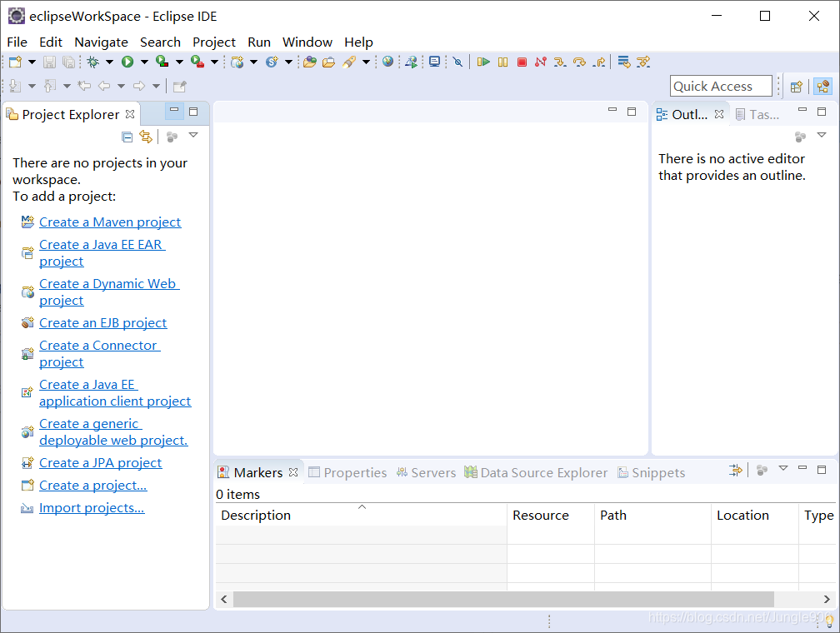Click the Pin Editor icon
Viewport: 840px width, 633px height.
[180, 86]
